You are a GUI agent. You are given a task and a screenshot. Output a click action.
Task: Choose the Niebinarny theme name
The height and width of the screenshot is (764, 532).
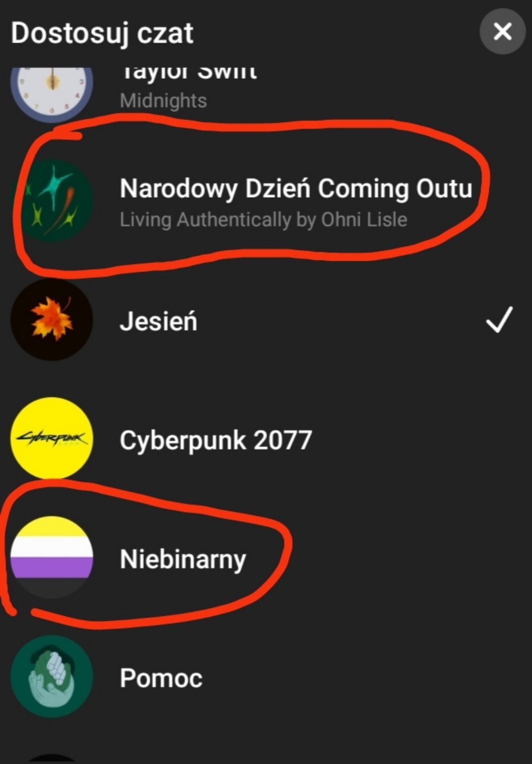[183, 559]
